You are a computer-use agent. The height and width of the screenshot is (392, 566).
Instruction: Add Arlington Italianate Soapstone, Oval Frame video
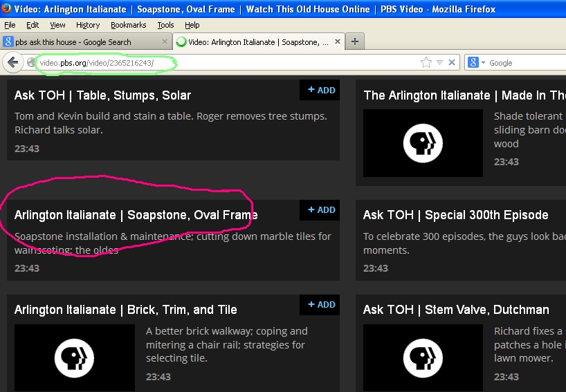click(x=321, y=210)
